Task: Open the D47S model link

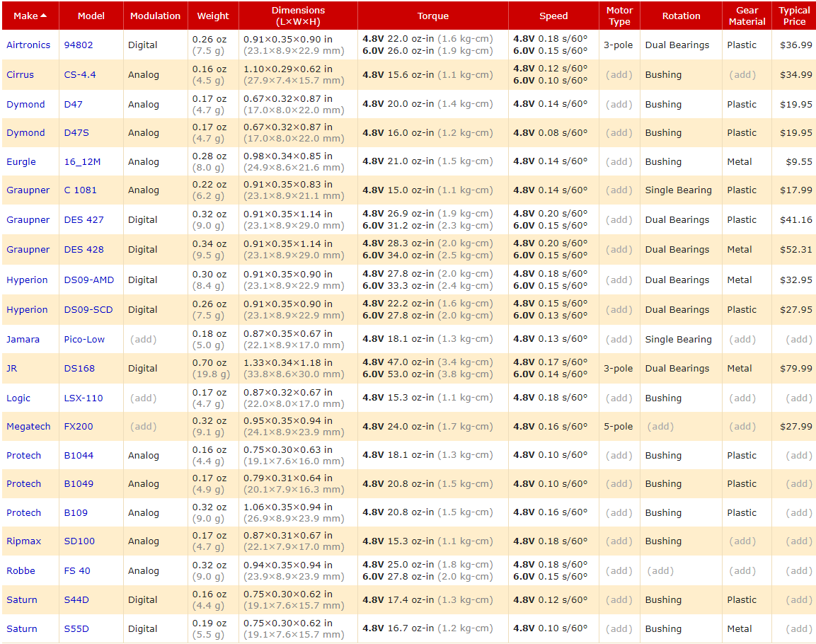Action: coord(76,132)
